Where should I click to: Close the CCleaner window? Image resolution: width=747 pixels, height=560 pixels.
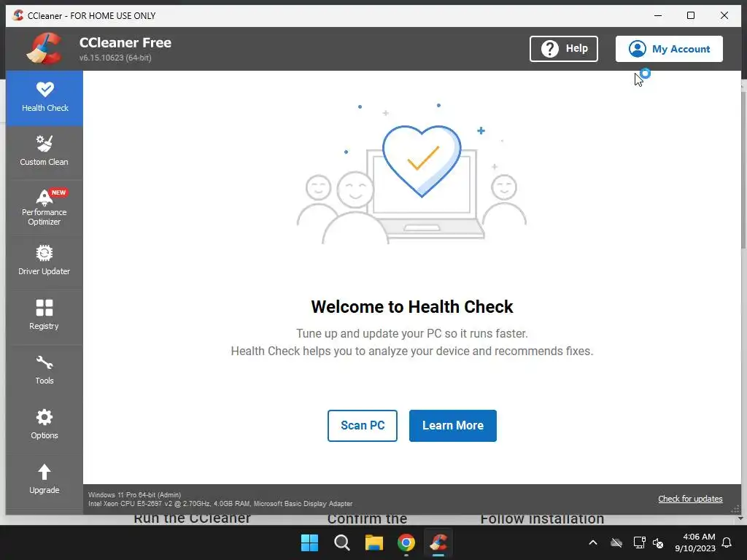coord(724,15)
